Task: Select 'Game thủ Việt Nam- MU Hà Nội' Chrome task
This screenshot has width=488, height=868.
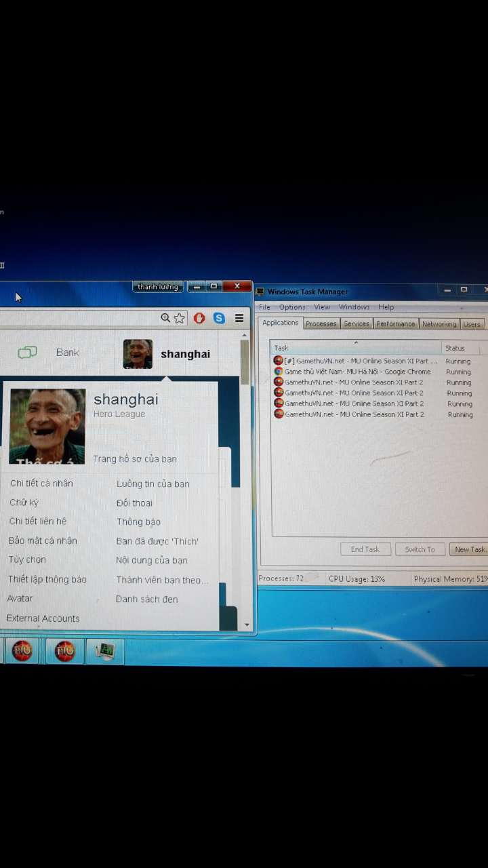Action: 380,372
